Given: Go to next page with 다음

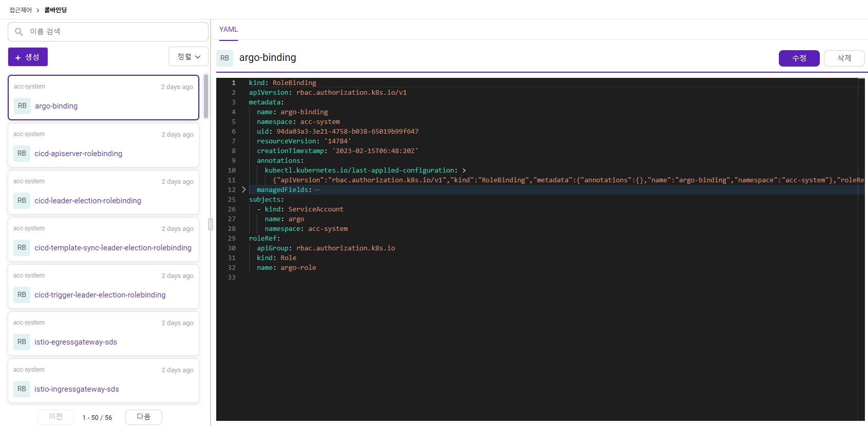Looking at the screenshot, I should pos(143,417).
